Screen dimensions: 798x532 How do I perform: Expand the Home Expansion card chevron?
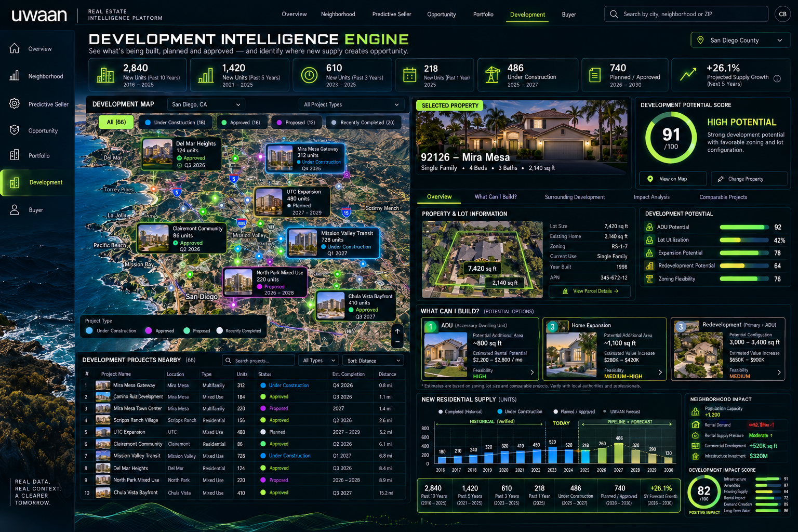pos(660,372)
